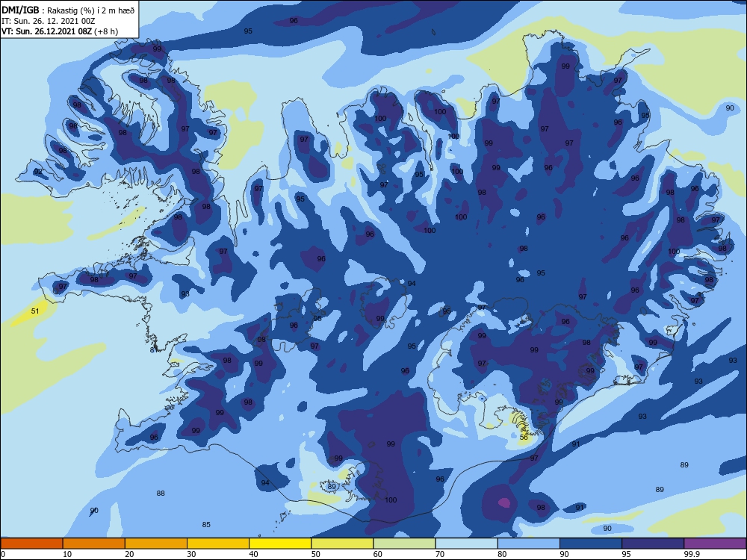Click the '88' humidity value on the map
The height and width of the screenshot is (560, 747).
click(x=161, y=494)
